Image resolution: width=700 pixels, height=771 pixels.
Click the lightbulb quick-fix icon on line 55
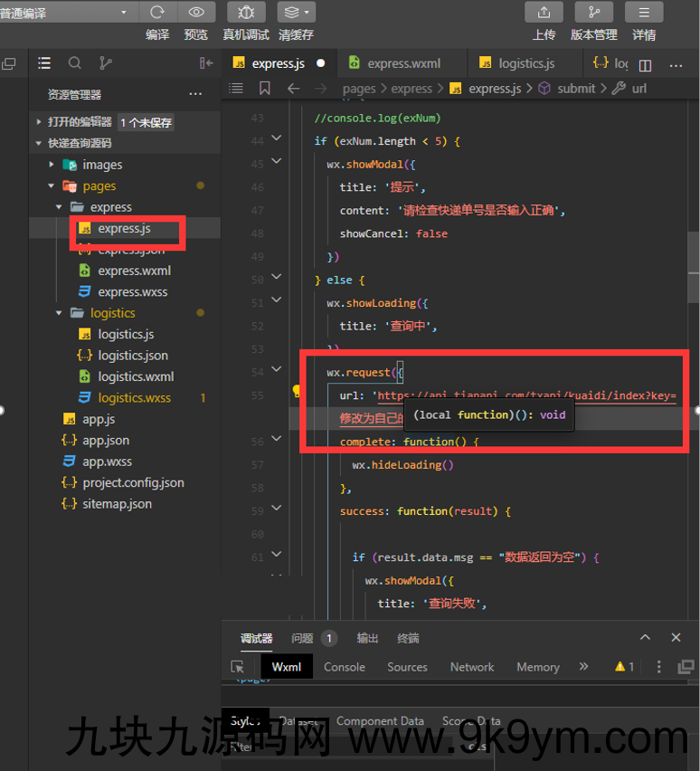(296, 392)
